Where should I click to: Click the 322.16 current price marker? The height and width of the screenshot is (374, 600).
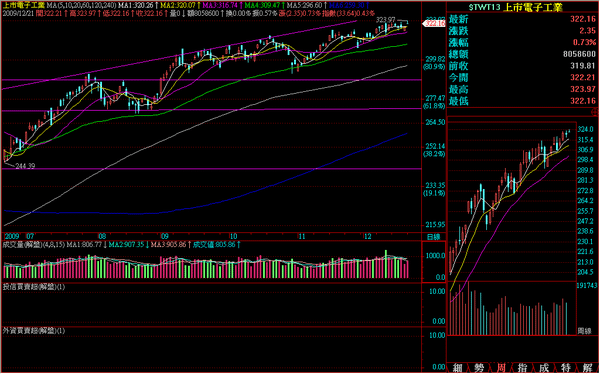(x=434, y=23)
